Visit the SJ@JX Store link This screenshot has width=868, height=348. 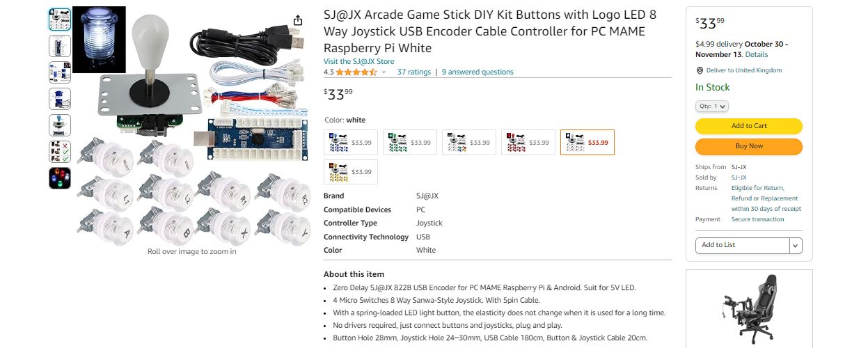[358, 61]
